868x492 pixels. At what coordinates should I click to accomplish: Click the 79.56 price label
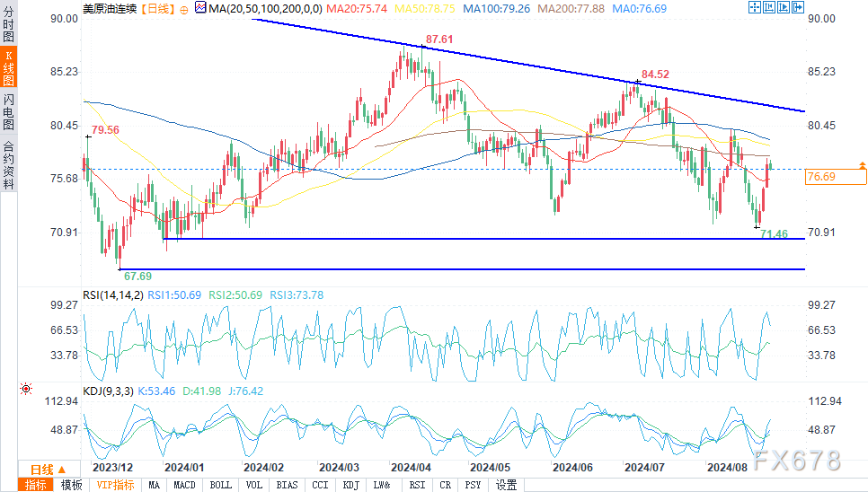click(105, 130)
